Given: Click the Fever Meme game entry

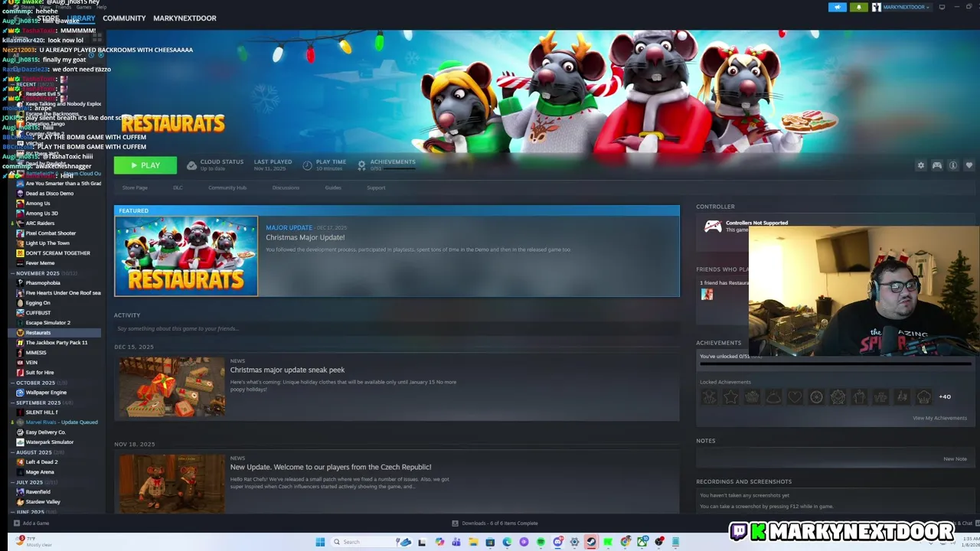Looking at the screenshot, I should point(40,263).
